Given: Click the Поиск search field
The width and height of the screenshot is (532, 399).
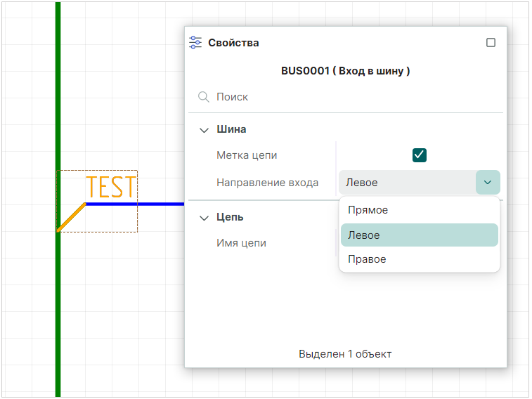Looking at the screenshot, I should point(345,97).
